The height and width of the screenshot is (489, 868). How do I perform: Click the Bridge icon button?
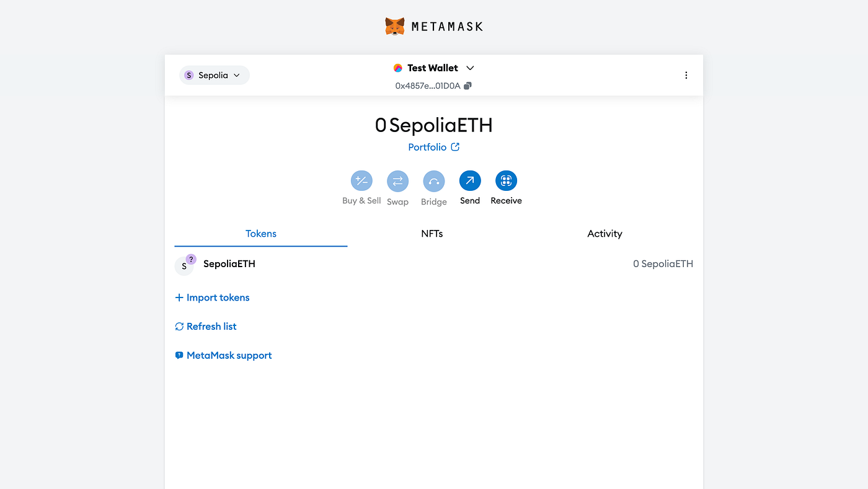434,181
